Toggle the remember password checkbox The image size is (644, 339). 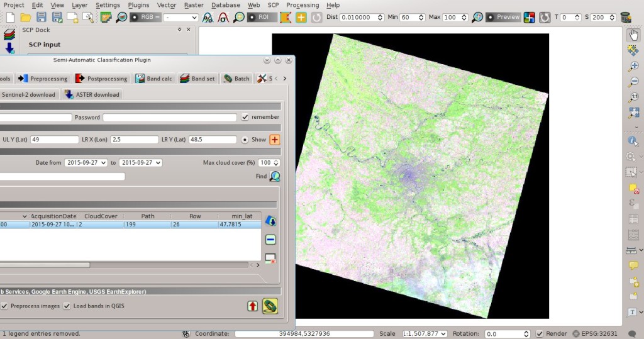[245, 117]
